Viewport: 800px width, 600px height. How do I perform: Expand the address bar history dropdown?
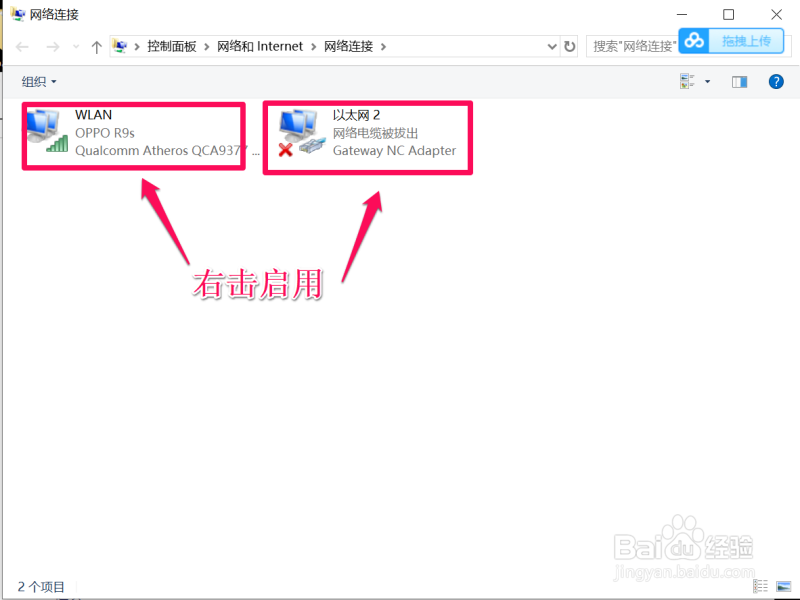(551, 46)
